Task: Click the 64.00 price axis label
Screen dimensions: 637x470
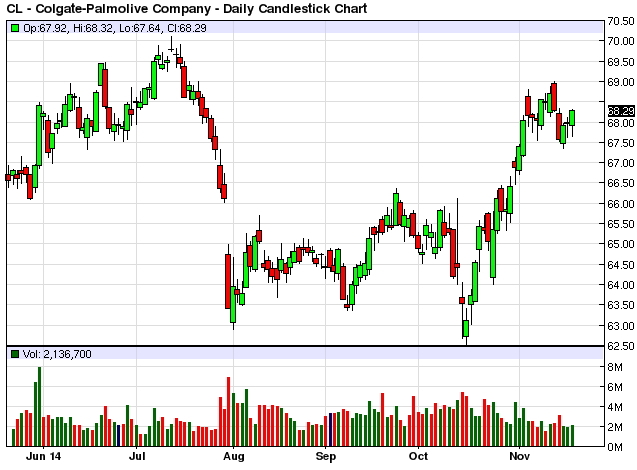Action: [x=620, y=285]
